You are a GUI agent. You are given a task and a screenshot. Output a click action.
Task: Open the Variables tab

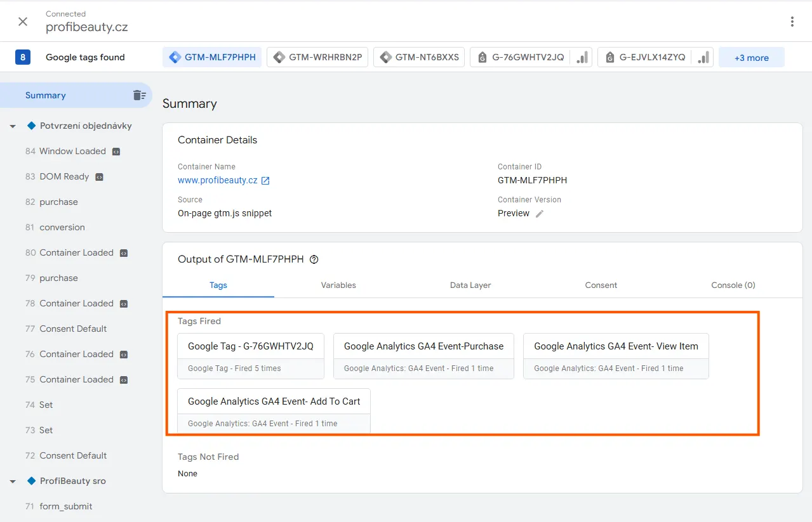(338, 285)
